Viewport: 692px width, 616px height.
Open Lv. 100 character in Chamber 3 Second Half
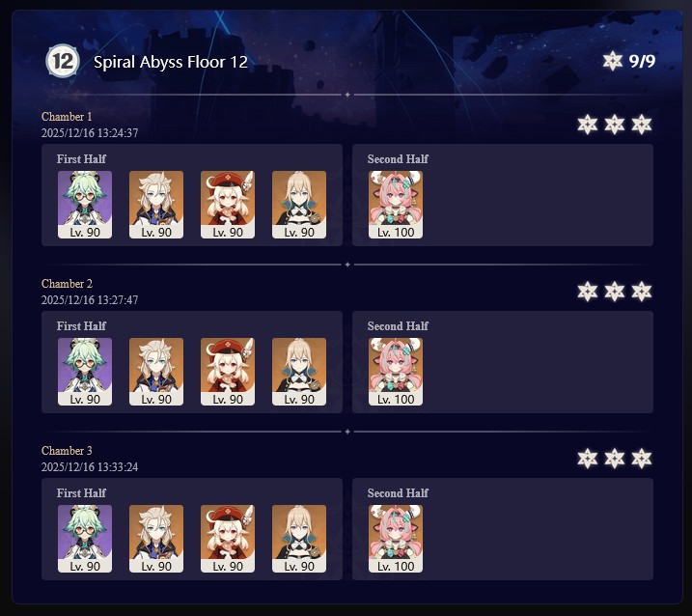pyautogui.click(x=396, y=539)
